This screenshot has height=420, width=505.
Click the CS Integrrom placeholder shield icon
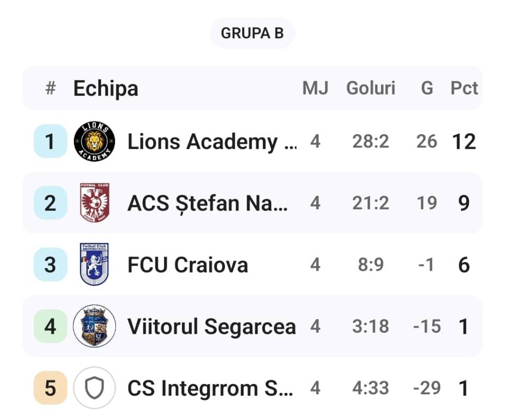coord(94,388)
